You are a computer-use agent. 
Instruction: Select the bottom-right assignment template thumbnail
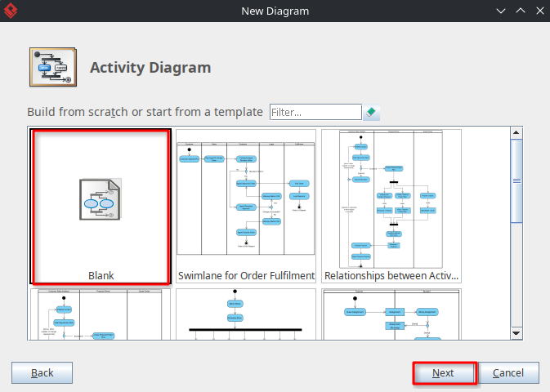[x=391, y=314]
